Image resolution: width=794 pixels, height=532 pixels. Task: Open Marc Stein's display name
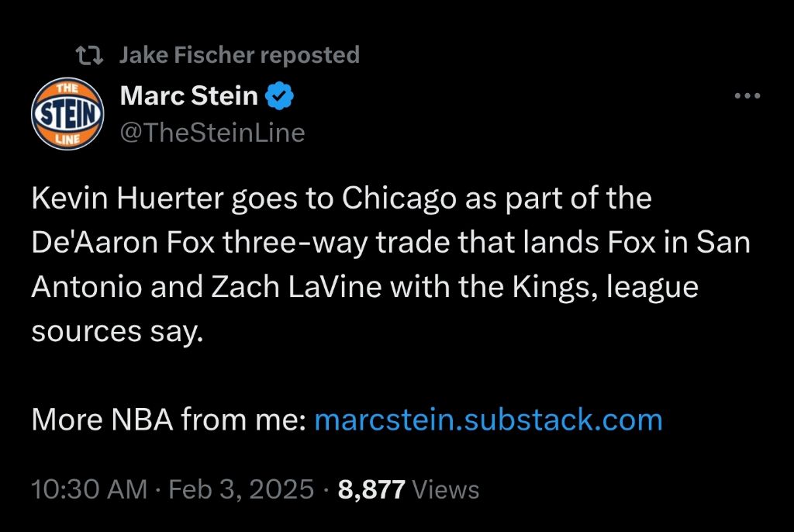189,96
